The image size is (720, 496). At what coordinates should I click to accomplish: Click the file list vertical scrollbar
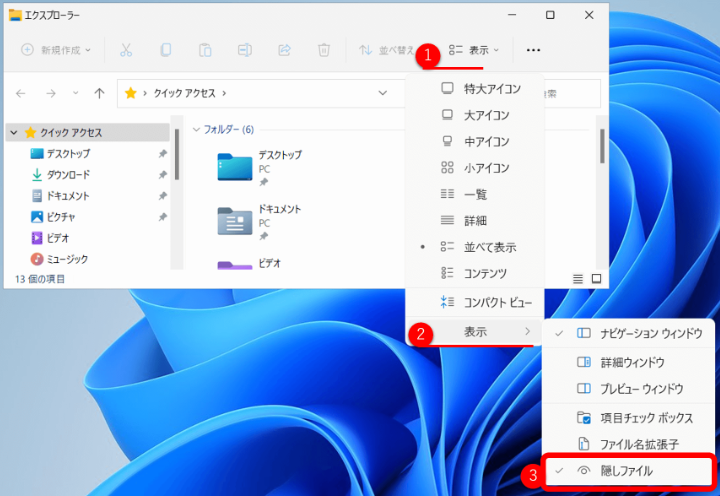pos(602,146)
